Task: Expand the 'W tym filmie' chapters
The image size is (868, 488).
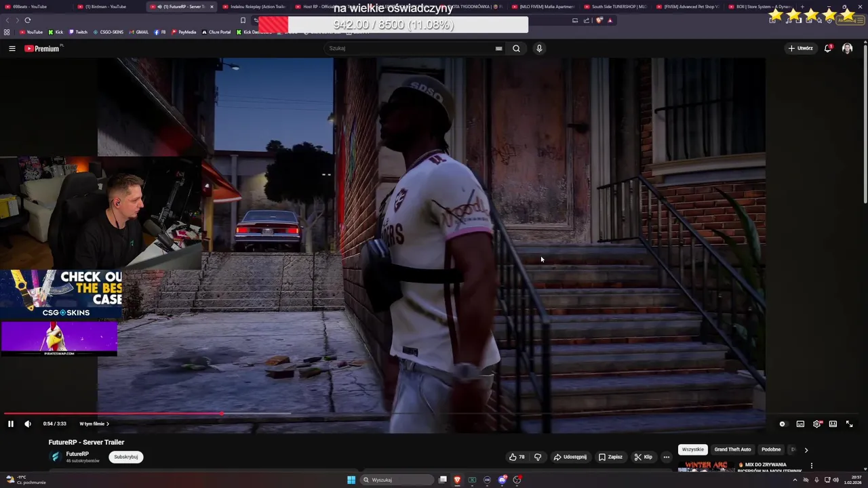Action: (94, 424)
